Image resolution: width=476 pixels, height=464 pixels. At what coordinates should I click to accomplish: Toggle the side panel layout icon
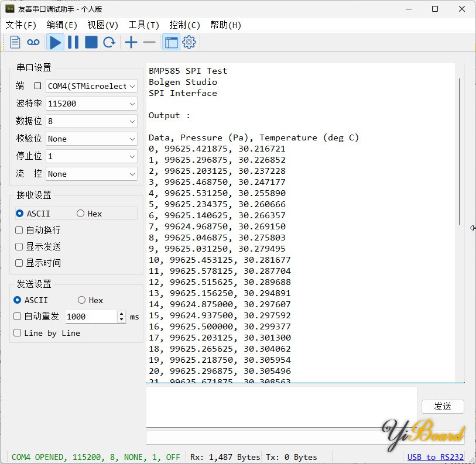coord(171,42)
